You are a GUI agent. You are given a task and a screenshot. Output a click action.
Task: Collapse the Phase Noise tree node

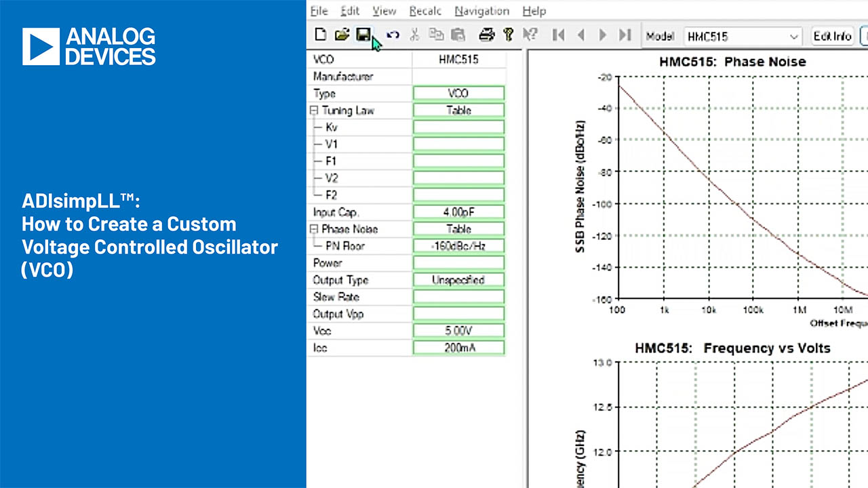pyautogui.click(x=314, y=229)
